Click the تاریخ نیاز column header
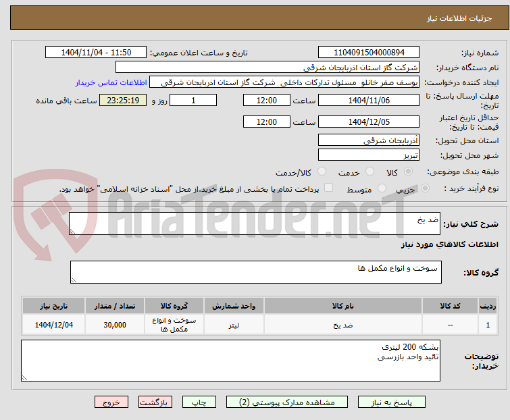510x420 pixels. [53, 306]
